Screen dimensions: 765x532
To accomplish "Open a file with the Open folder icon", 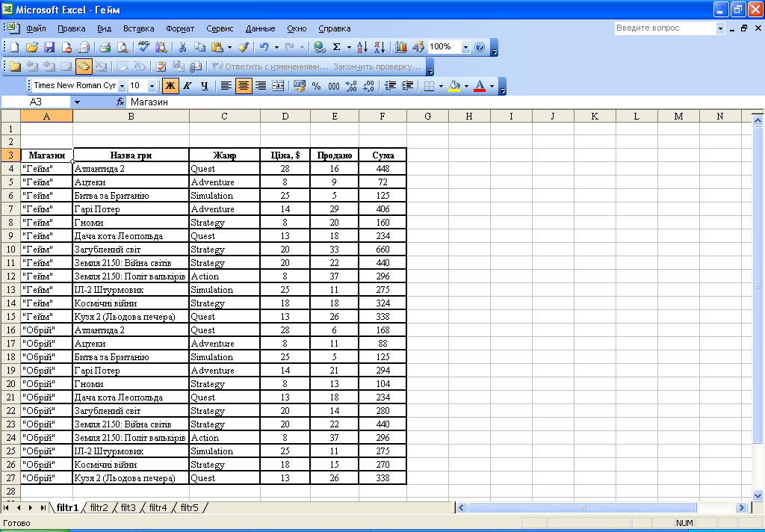I will [31, 47].
